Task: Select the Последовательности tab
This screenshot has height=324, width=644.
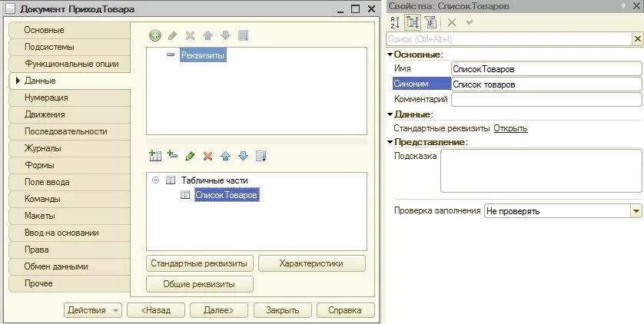Action: 69,131
